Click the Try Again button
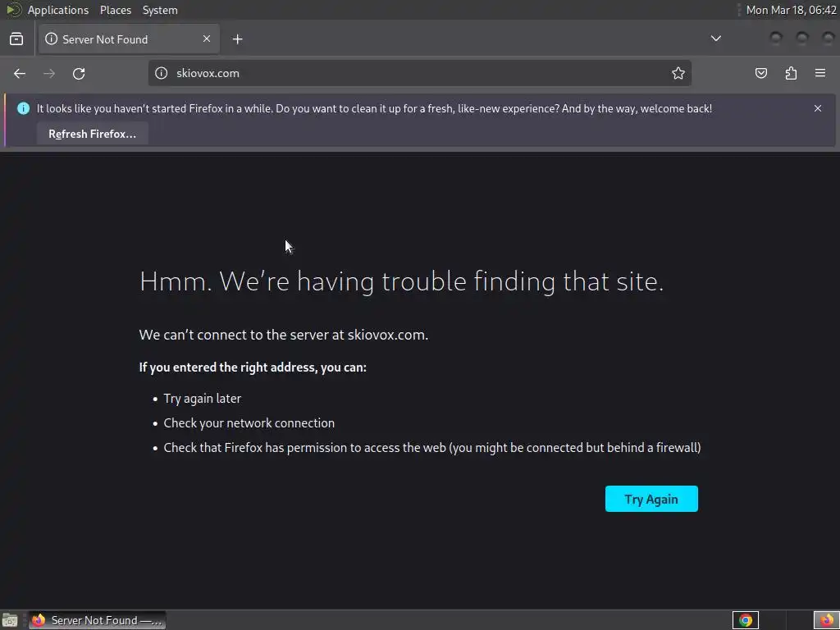840x630 pixels. (x=651, y=499)
